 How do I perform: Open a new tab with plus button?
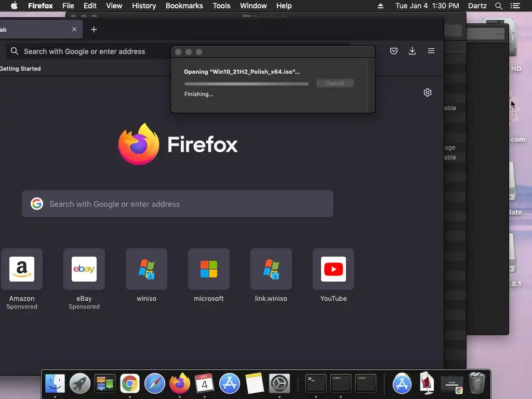[94, 30]
